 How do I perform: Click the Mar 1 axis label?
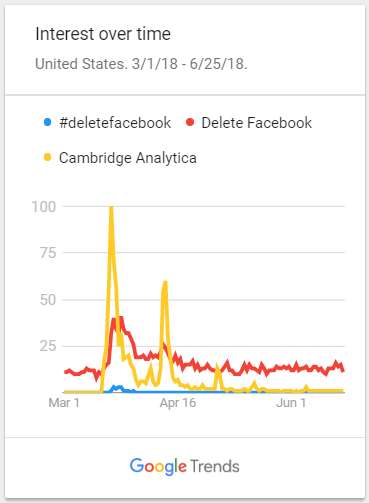pos(64,403)
